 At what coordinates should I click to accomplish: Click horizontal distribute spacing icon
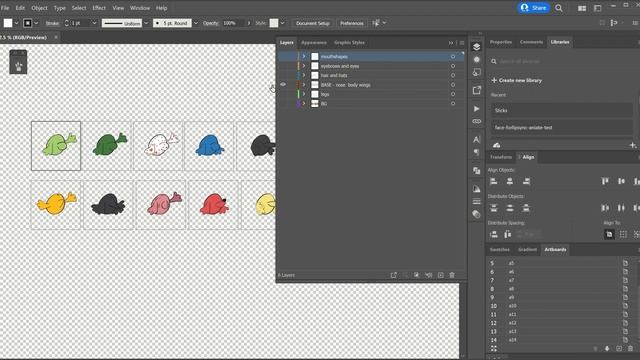(x=507, y=234)
